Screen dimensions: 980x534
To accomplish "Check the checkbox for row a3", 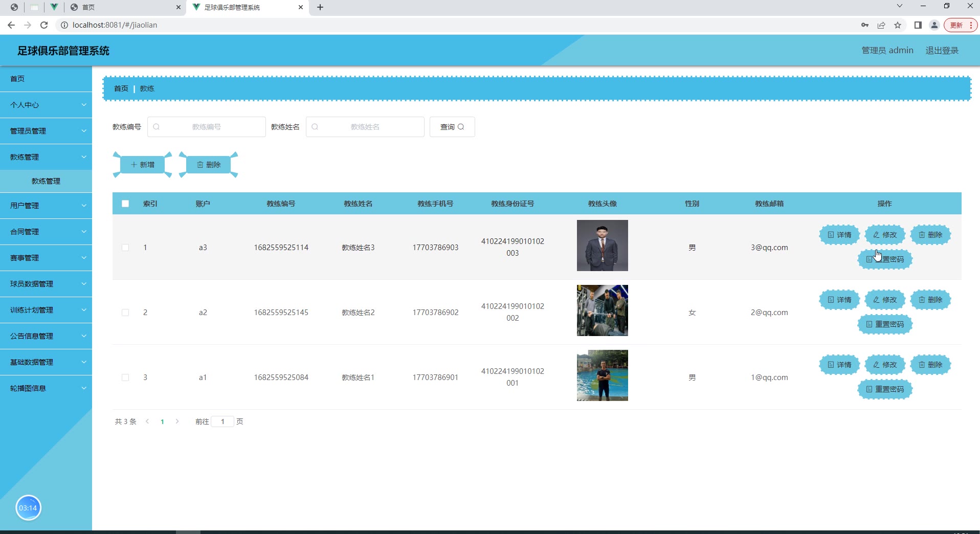I will coord(125,248).
